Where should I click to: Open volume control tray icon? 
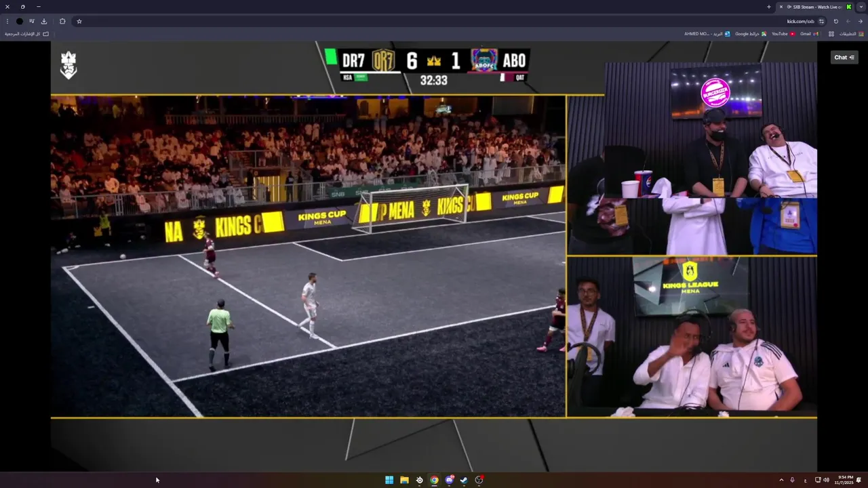(826, 480)
